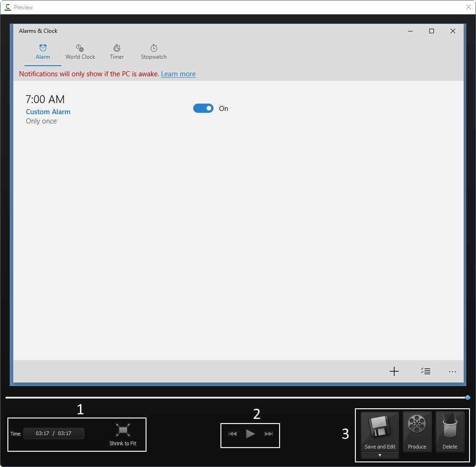Click the select alarms checklist icon
The width and height of the screenshot is (476, 467).
click(x=425, y=371)
